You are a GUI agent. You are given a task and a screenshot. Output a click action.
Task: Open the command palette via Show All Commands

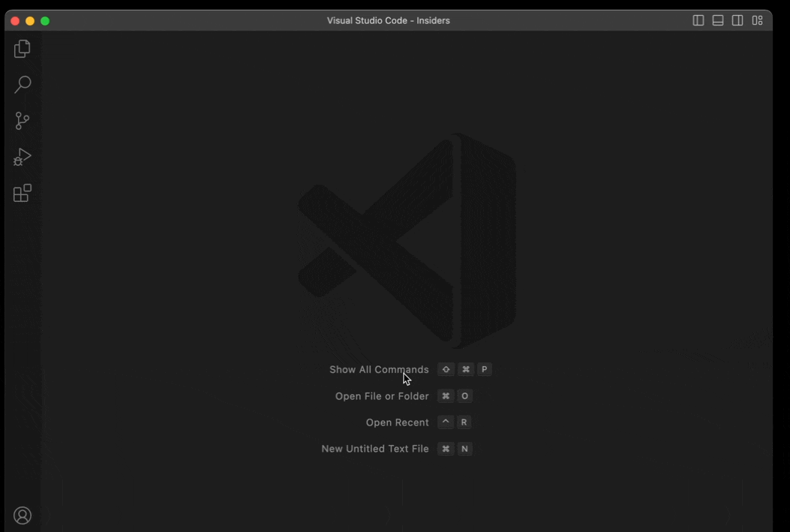tap(379, 369)
